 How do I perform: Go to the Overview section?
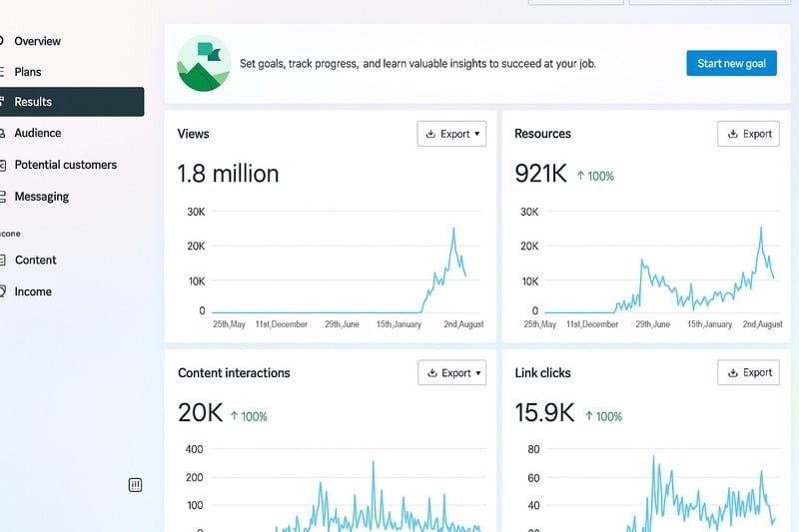pyautogui.click(x=37, y=41)
